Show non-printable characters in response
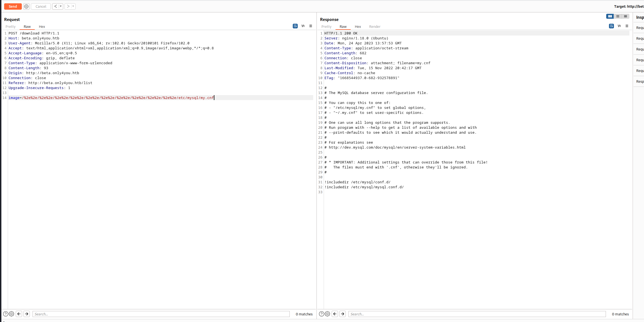Image resolution: width=644 pixels, height=322 pixels. [x=619, y=26]
